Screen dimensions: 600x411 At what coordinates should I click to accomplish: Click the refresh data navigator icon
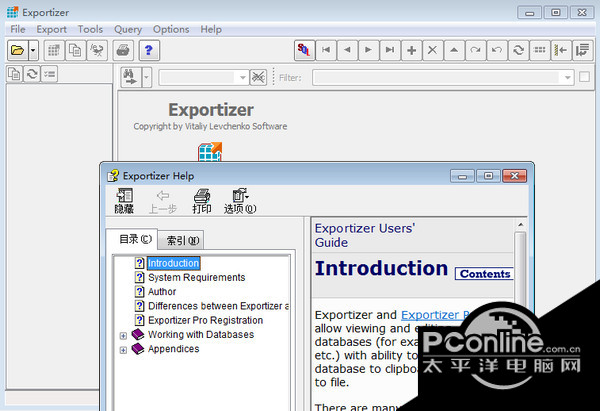(518, 50)
